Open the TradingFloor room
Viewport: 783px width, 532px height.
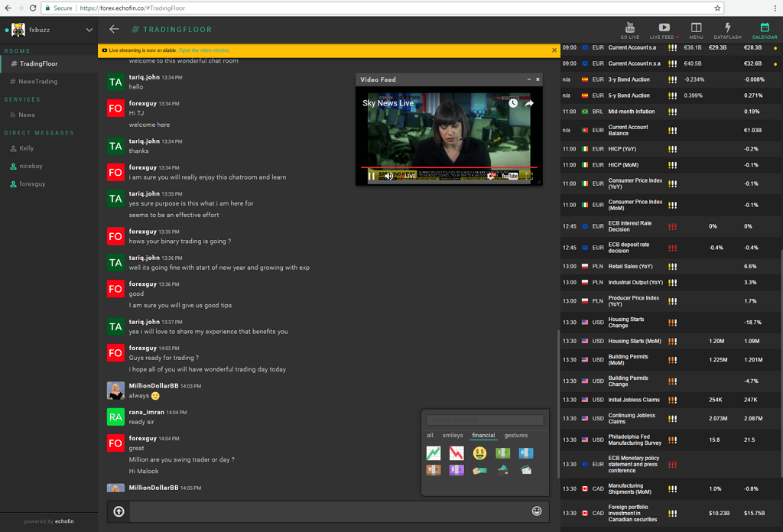coord(49,64)
